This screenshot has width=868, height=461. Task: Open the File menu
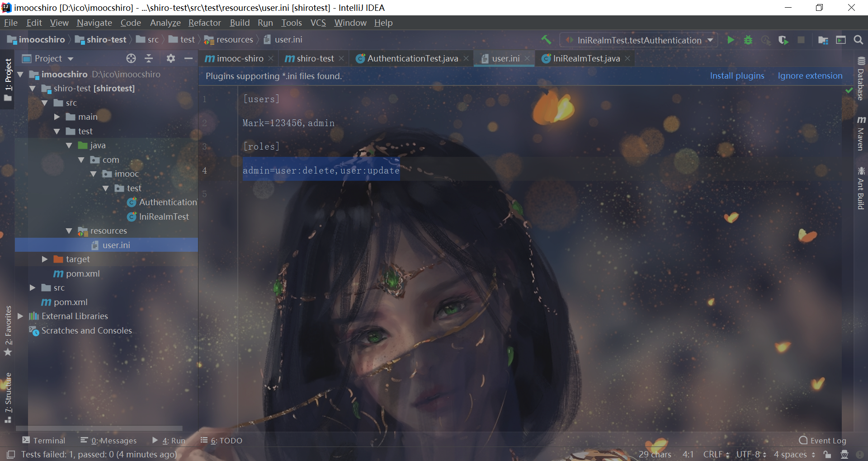pyautogui.click(x=11, y=23)
